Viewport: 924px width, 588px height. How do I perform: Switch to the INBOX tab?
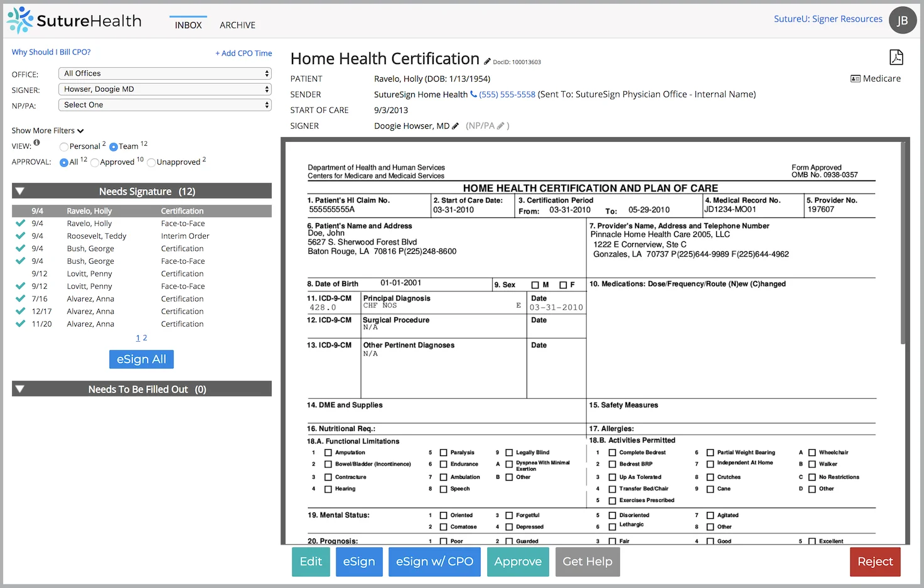[x=188, y=25]
